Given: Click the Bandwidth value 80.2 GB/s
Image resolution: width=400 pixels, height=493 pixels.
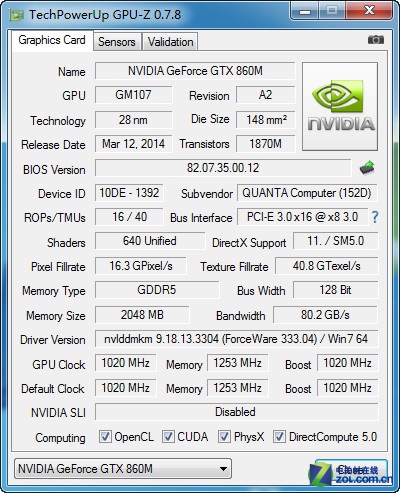Looking at the screenshot, I should [x=325, y=315].
